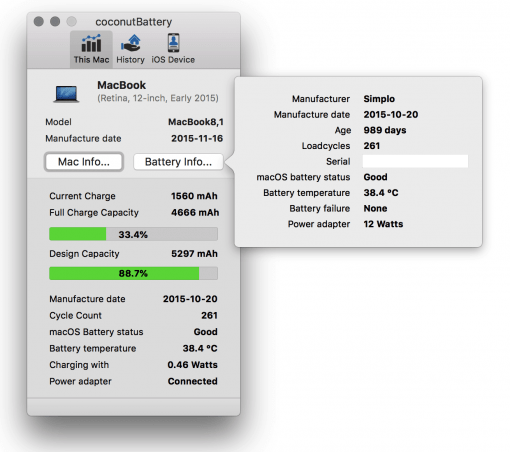The image size is (510, 452).
Task: Click the iOS Device tab label
Action: point(173,60)
